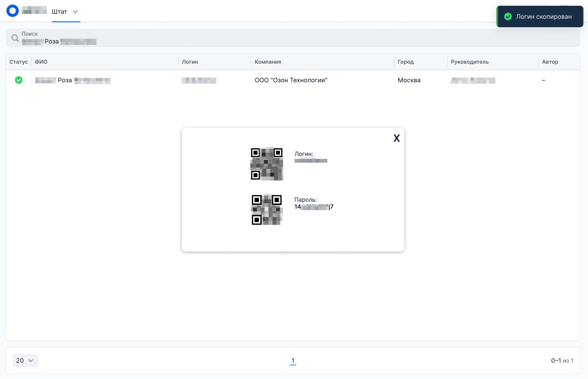Screen dimensions: 588x379
Task: Click the «Компания» column header
Action: click(x=268, y=62)
